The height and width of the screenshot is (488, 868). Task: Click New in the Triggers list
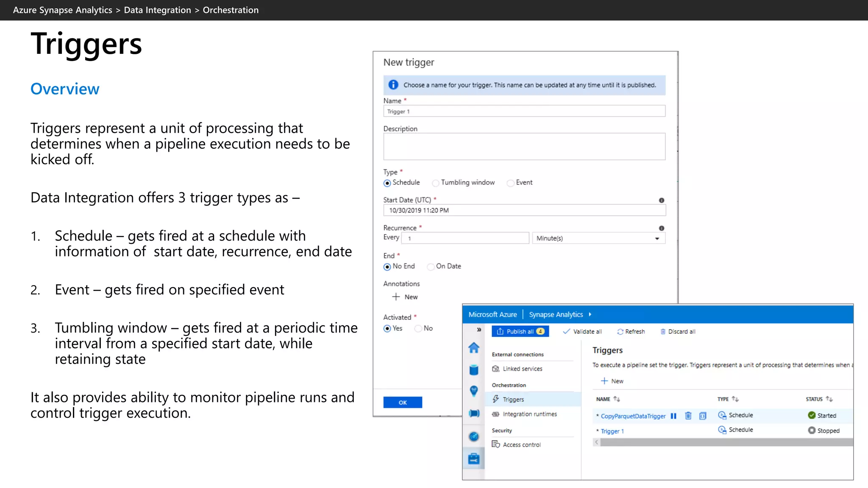point(612,381)
